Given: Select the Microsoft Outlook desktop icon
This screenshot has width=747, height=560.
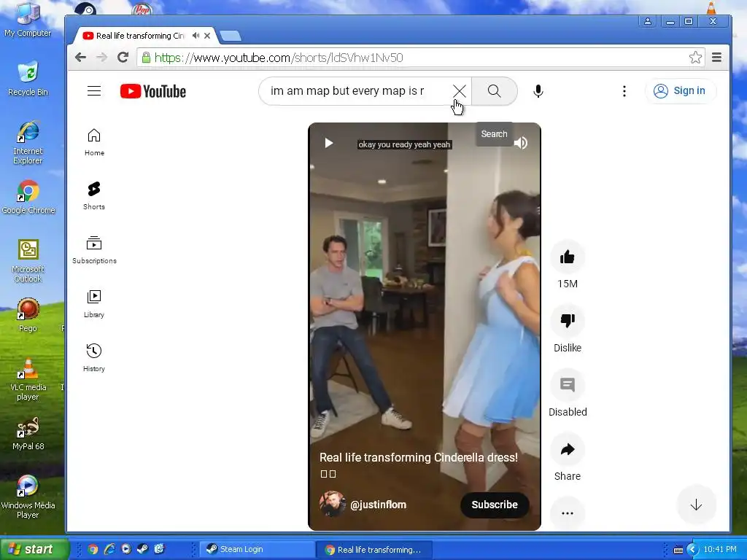Looking at the screenshot, I should 28,261.
